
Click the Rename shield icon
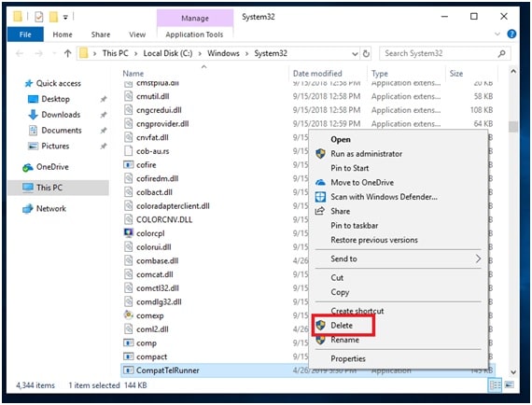(320, 340)
